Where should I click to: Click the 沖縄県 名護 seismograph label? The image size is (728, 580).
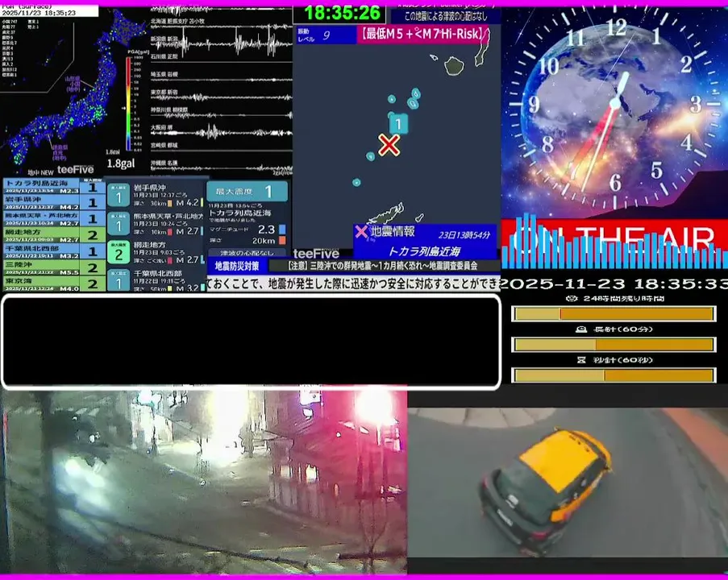click(164, 163)
